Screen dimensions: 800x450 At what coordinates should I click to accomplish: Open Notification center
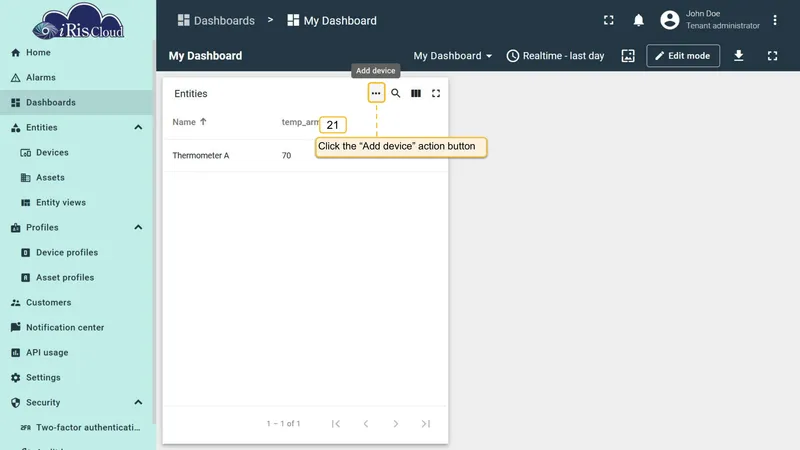77,328
